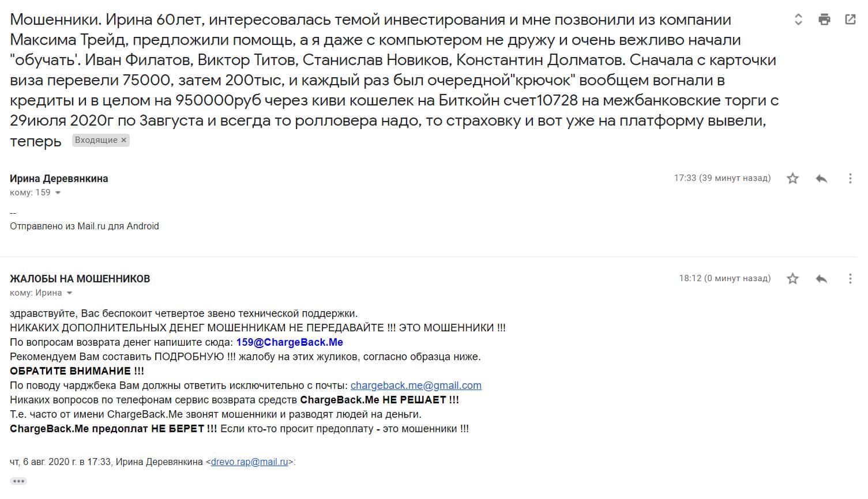Star Irina Derevyankina's message
Image resolution: width=868 pixels, height=499 pixels.
[x=793, y=179]
